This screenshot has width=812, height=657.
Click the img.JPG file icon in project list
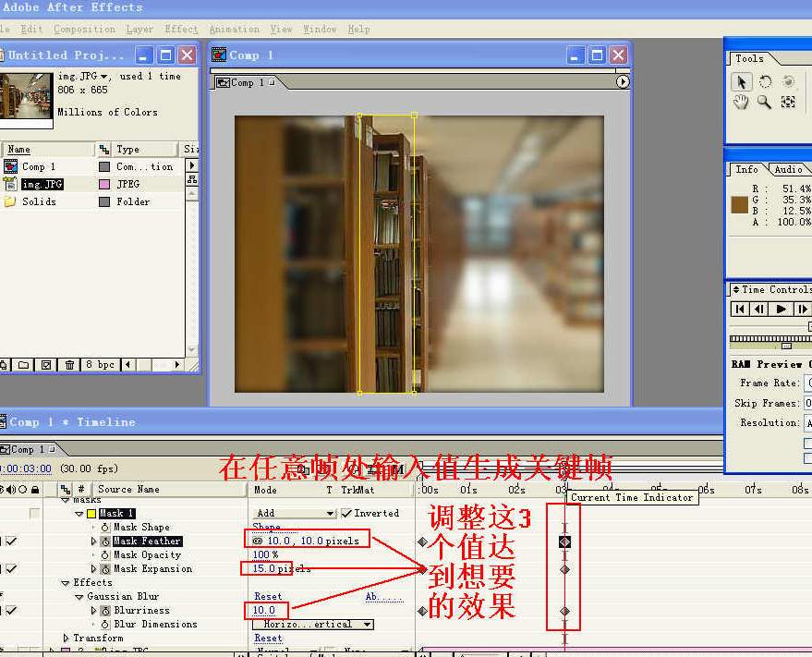(x=10, y=184)
